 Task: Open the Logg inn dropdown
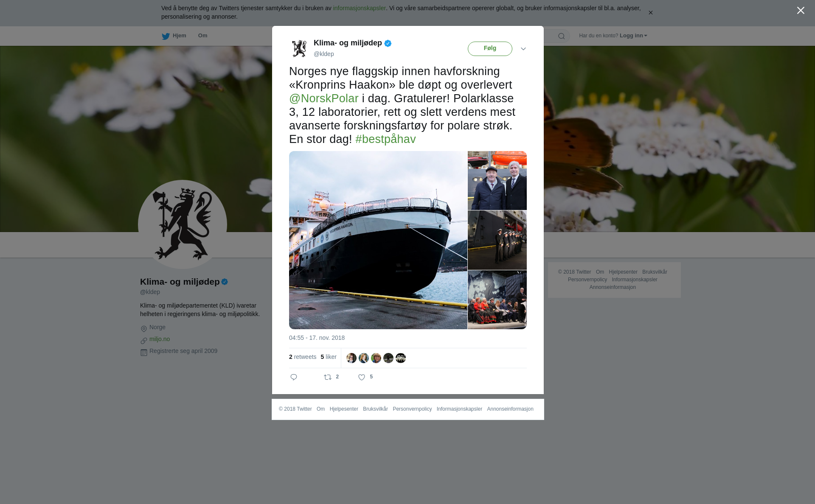633,36
